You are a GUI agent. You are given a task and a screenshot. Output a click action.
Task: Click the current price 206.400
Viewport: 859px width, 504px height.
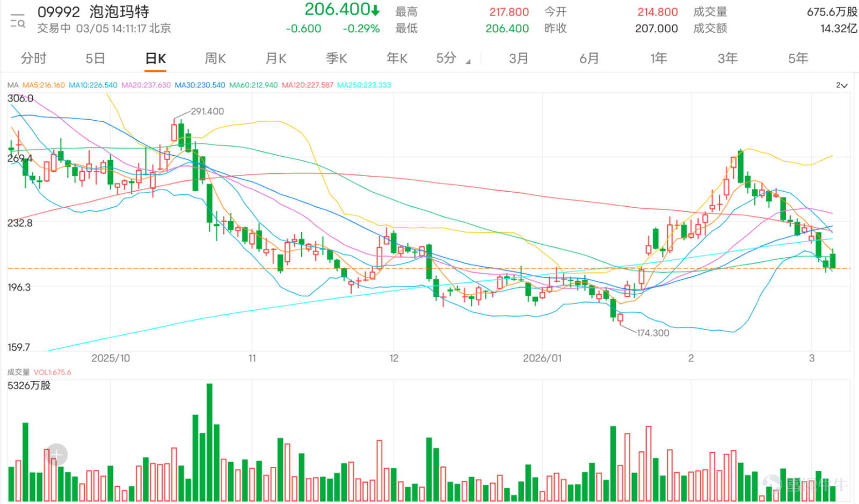[337, 9]
